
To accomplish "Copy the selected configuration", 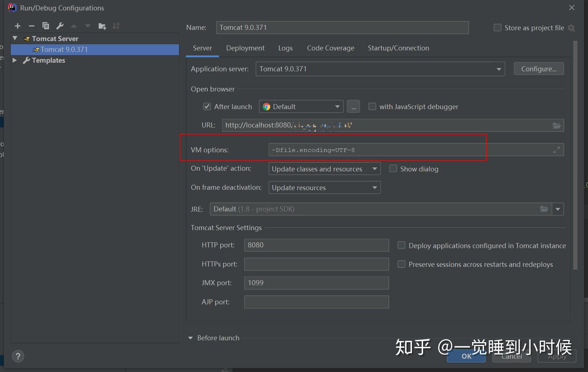I will coord(46,26).
